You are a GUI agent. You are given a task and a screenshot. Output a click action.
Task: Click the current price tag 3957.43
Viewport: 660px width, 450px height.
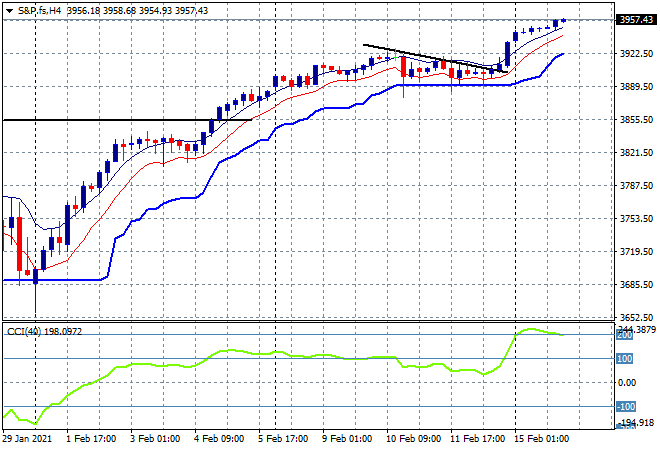coord(632,20)
